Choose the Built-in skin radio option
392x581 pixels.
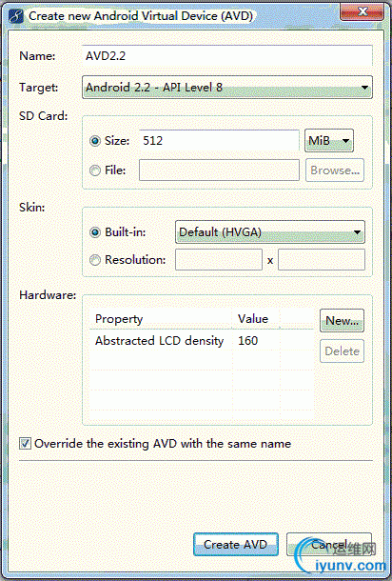95,232
